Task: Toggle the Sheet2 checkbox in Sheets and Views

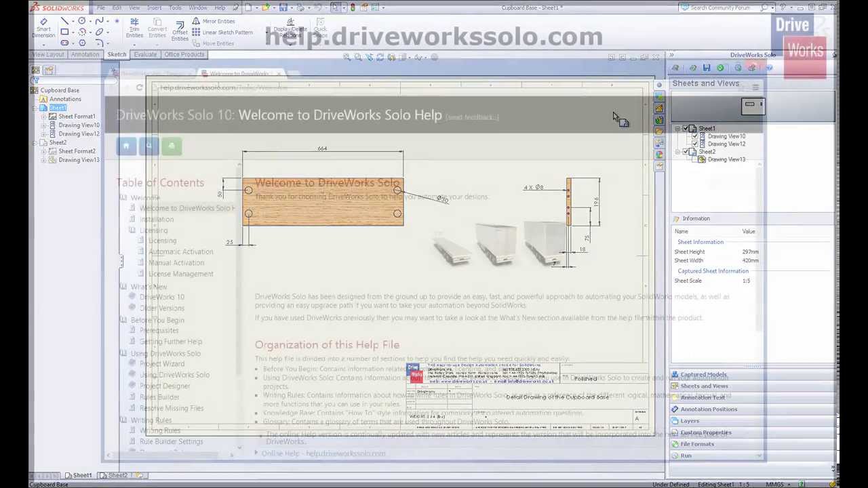Action: (685, 152)
